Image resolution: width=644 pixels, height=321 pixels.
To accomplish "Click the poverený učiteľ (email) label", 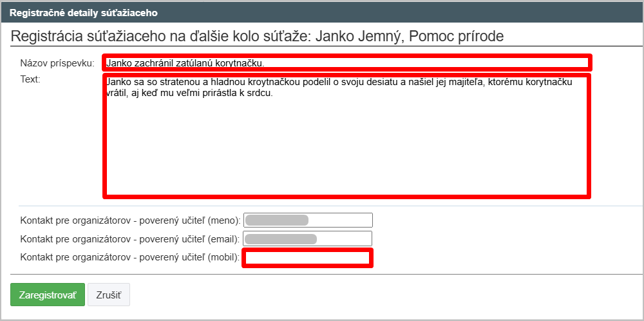I will (x=130, y=239).
